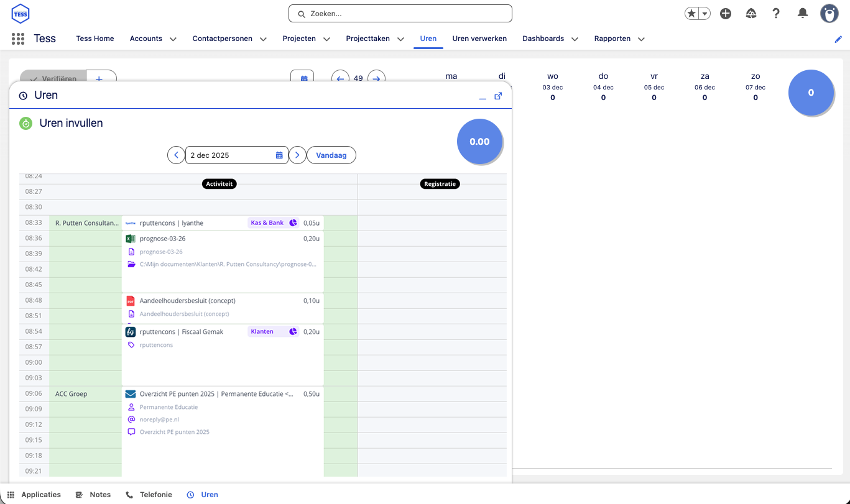The height and width of the screenshot is (504, 850).
Task: Click the Vandaag button
Action: [332, 155]
